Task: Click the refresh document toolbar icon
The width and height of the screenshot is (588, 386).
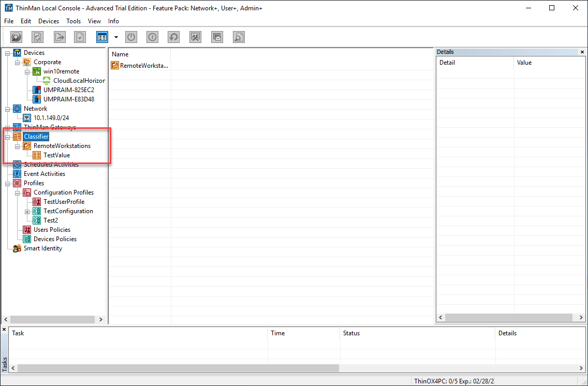Action: pyautogui.click(x=37, y=37)
